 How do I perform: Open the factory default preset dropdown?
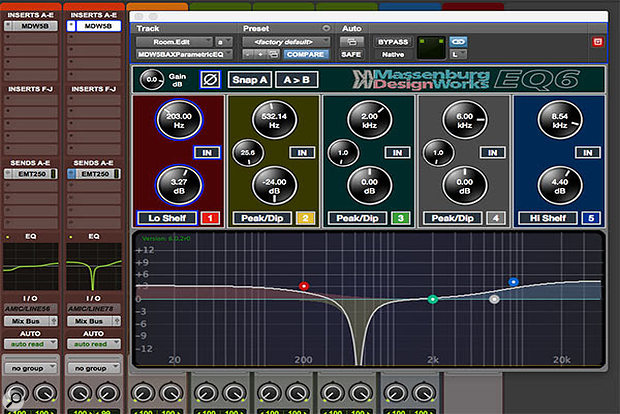[286, 42]
